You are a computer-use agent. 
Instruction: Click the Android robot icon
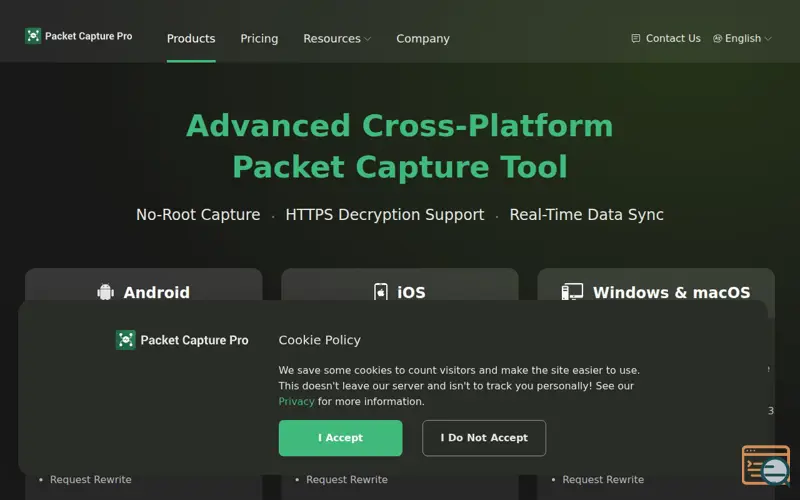(106, 292)
